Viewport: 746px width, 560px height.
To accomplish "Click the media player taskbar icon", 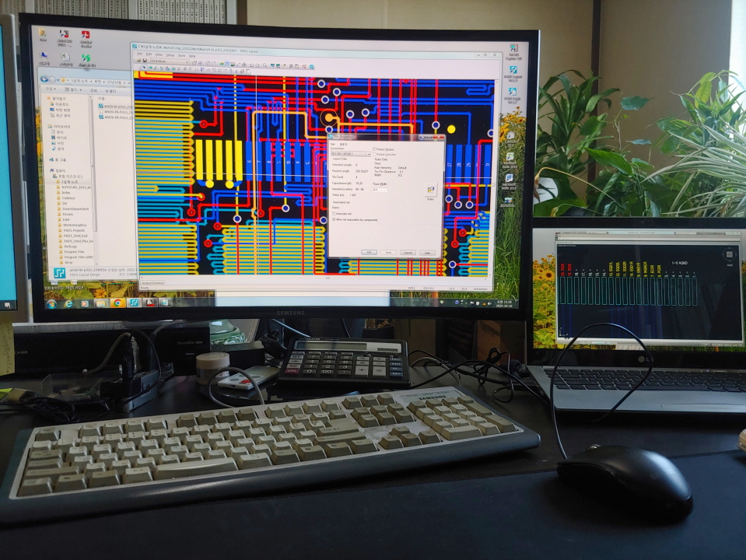I will [85, 303].
